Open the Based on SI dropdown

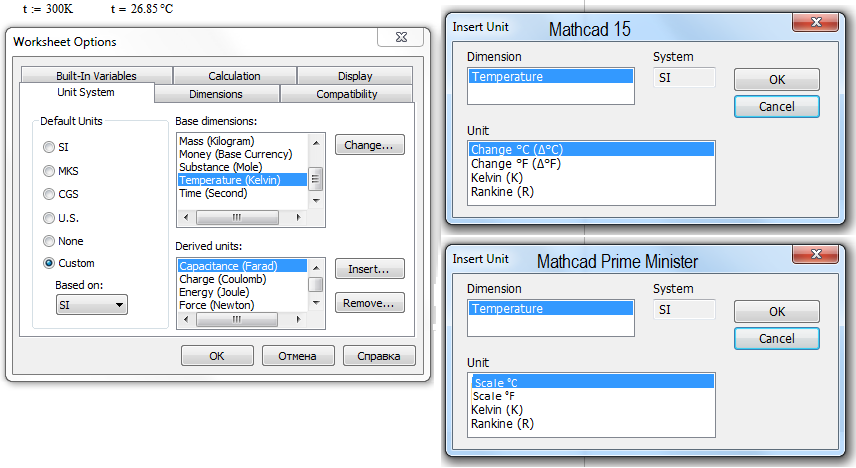tap(92, 305)
